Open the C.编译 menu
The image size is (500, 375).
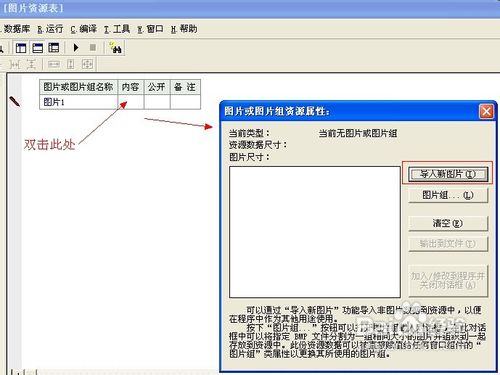(x=84, y=29)
